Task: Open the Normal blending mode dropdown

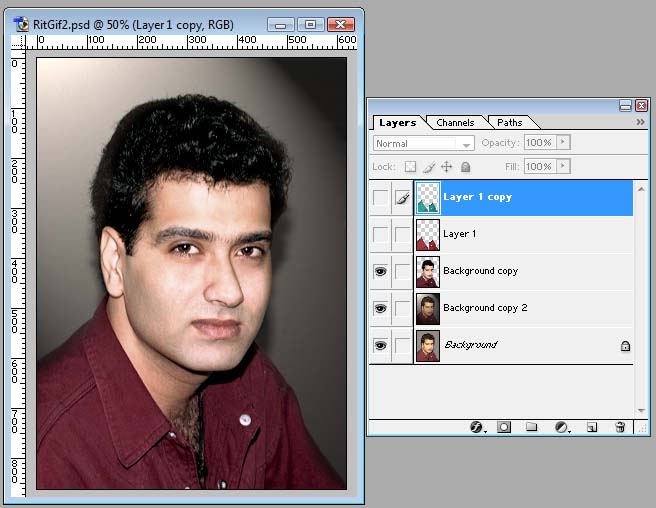Action: pos(423,143)
